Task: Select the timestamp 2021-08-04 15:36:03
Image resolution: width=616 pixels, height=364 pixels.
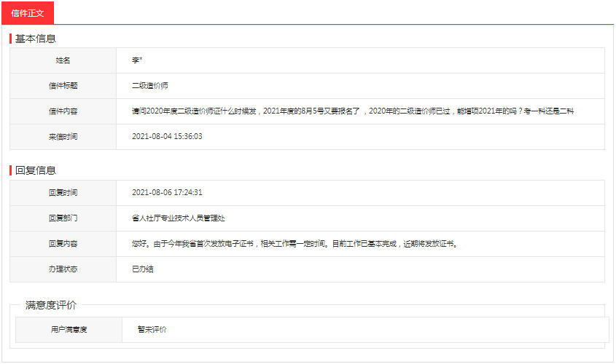Action: coord(167,137)
